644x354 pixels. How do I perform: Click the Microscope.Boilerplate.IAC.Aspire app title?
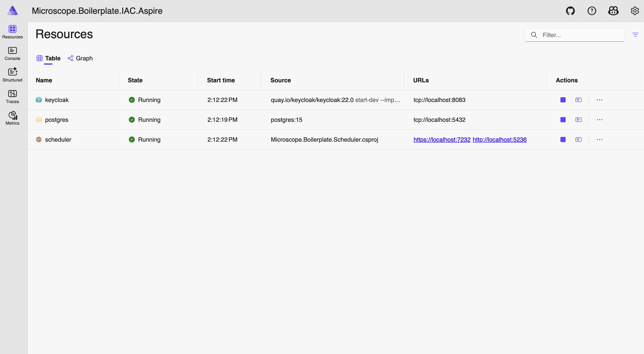tap(97, 11)
